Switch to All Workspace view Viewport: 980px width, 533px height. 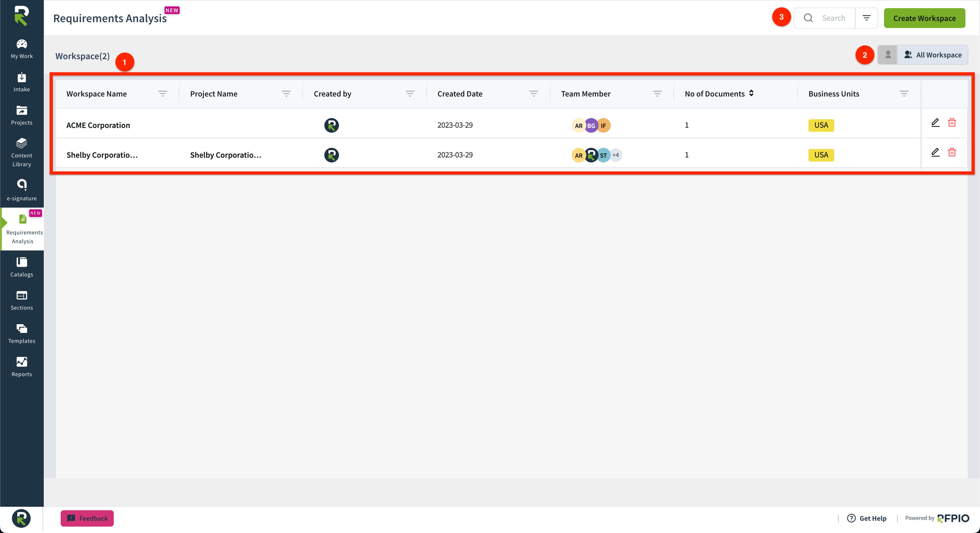[x=932, y=55]
